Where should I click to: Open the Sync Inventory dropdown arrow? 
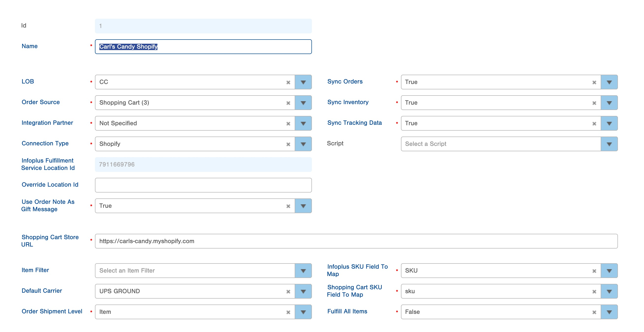click(609, 103)
